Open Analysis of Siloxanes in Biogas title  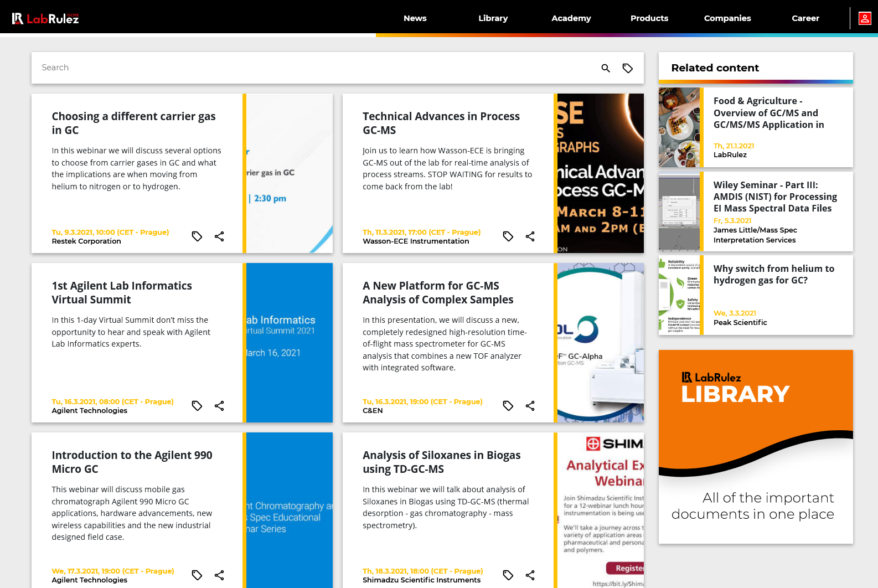pos(442,462)
